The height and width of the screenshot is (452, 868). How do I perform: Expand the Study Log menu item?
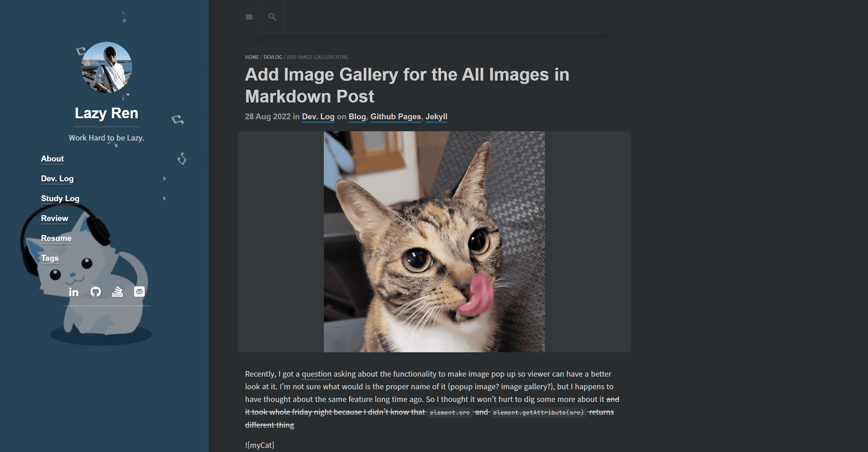(163, 198)
